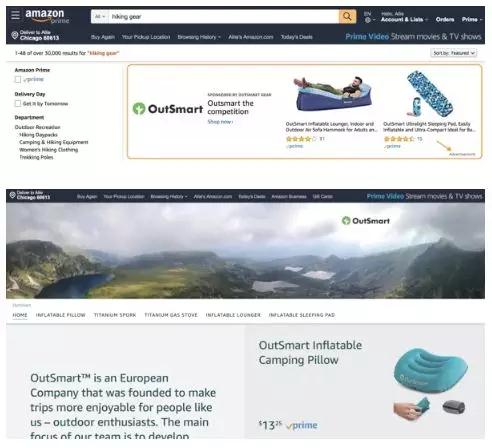
Task: Click the inflatable lounger star rating
Action: 301,139
